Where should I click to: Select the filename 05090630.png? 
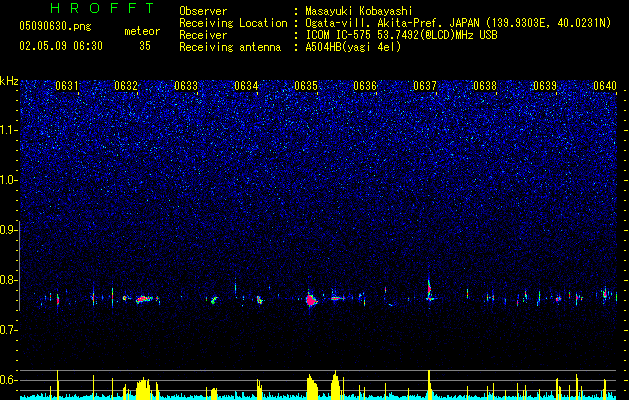pos(55,27)
